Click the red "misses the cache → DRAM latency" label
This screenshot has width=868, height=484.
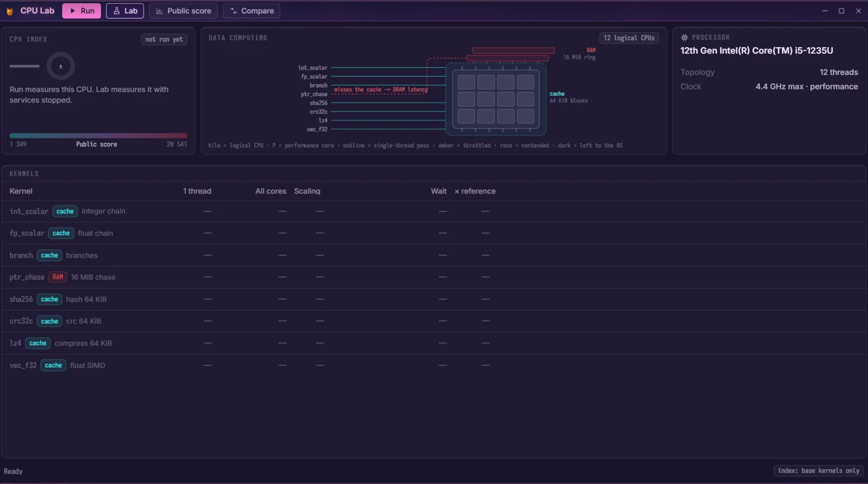click(x=381, y=90)
